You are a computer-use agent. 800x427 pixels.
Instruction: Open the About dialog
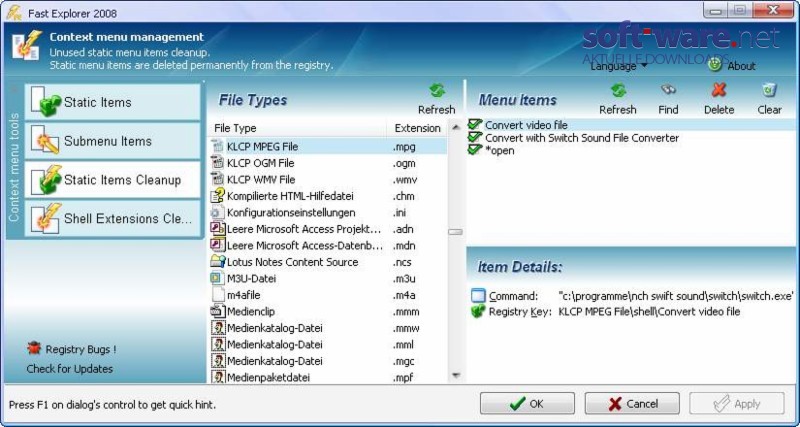[x=741, y=66]
